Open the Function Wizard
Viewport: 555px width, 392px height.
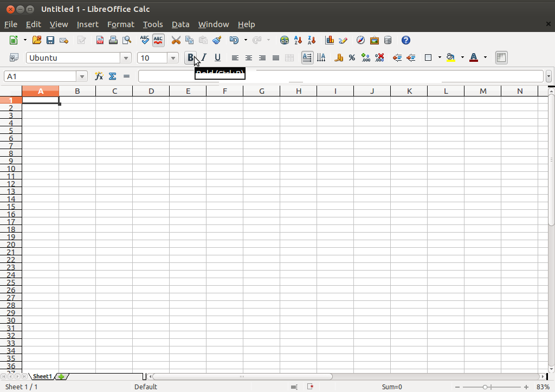99,76
